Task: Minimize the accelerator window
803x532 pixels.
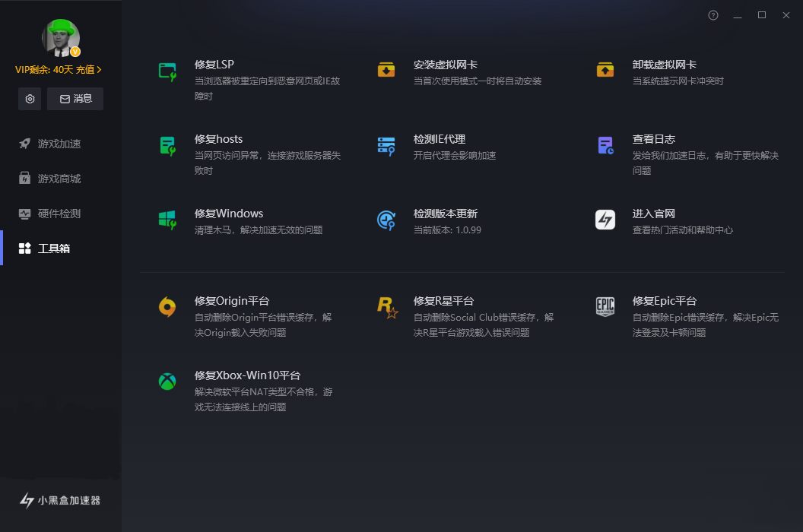Action: 738,15
